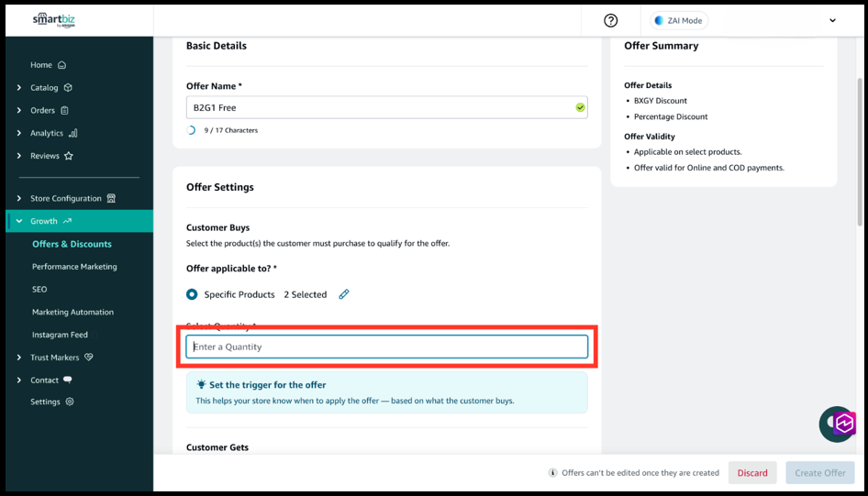Click the Enter a Quantity field

click(386, 347)
